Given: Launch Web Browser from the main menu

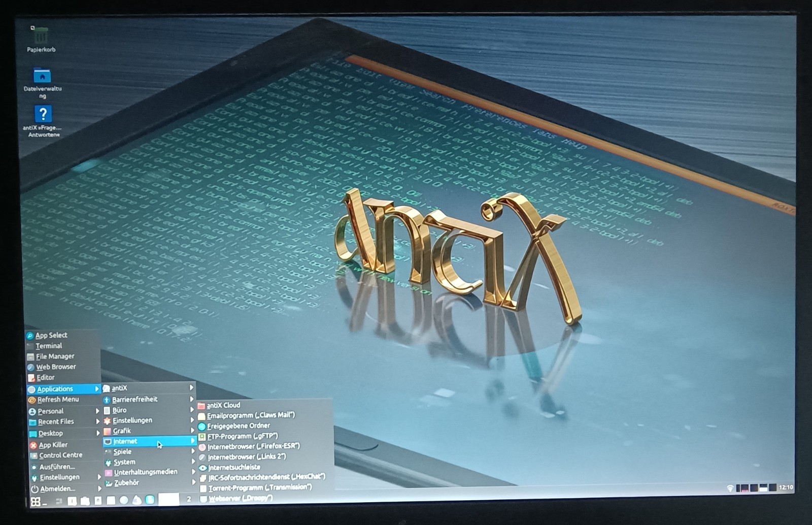Looking at the screenshot, I should [63, 367].
